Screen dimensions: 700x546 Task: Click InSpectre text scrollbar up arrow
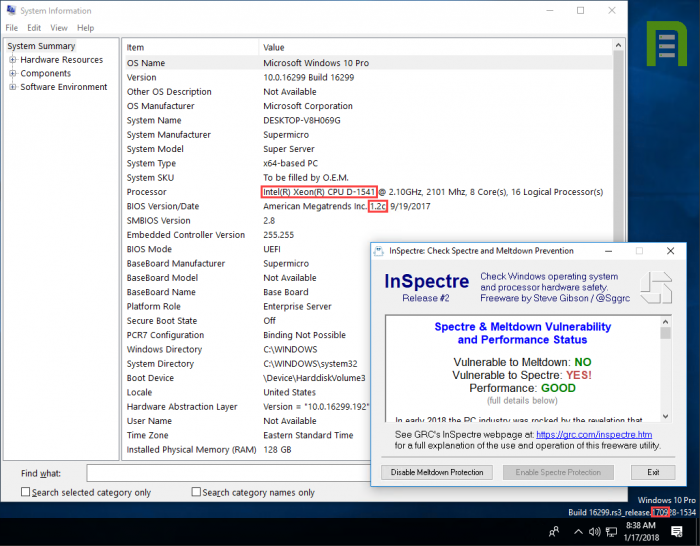[x=666, y=321]
